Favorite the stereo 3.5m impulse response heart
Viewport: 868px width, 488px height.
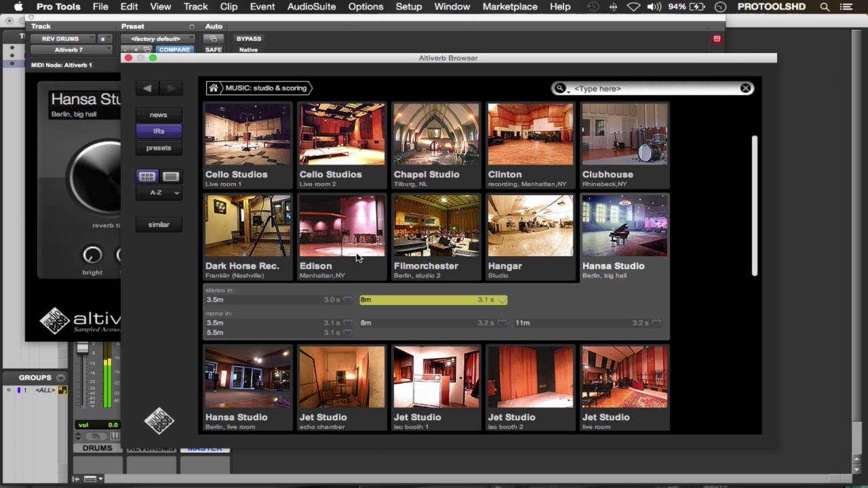[x=347, y=300]
